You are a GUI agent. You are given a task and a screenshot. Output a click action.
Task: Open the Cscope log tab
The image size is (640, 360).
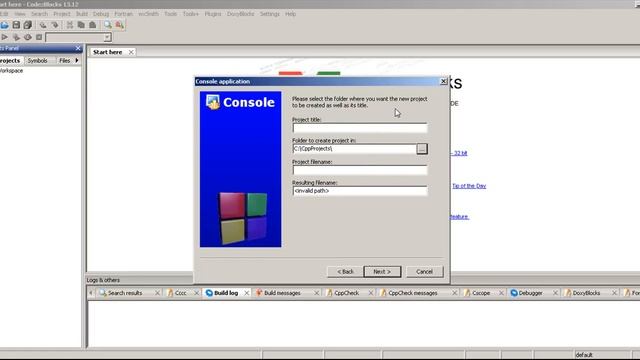481,293
